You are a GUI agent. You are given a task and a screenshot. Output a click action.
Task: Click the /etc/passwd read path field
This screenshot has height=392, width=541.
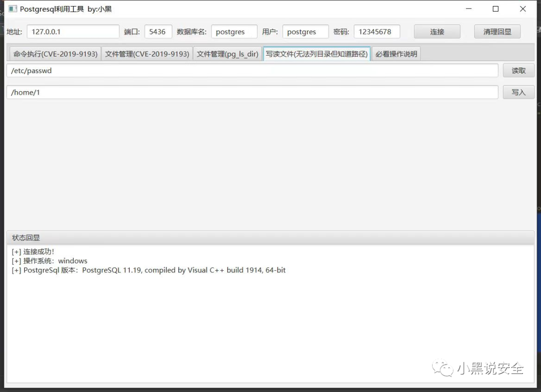(252, 71)
